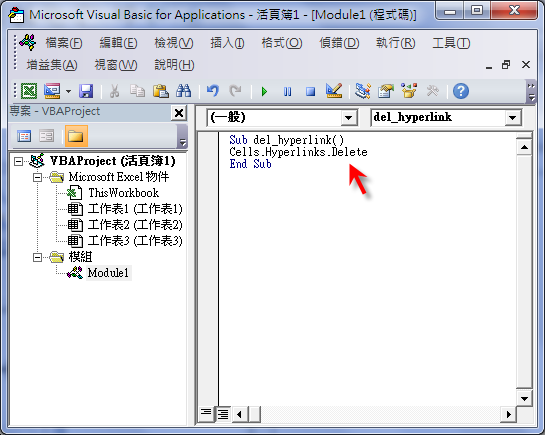Viewport: 545px width, 435px height.
Task: Open the 工具(T) menu
Action: coord(451,43)
